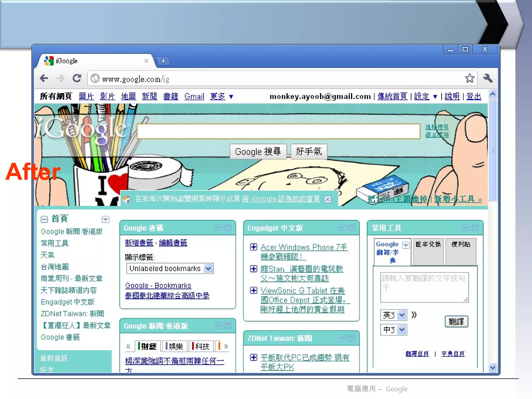Reload the iGoogle page
532x399 pixels.
click(x=77, y=78)
